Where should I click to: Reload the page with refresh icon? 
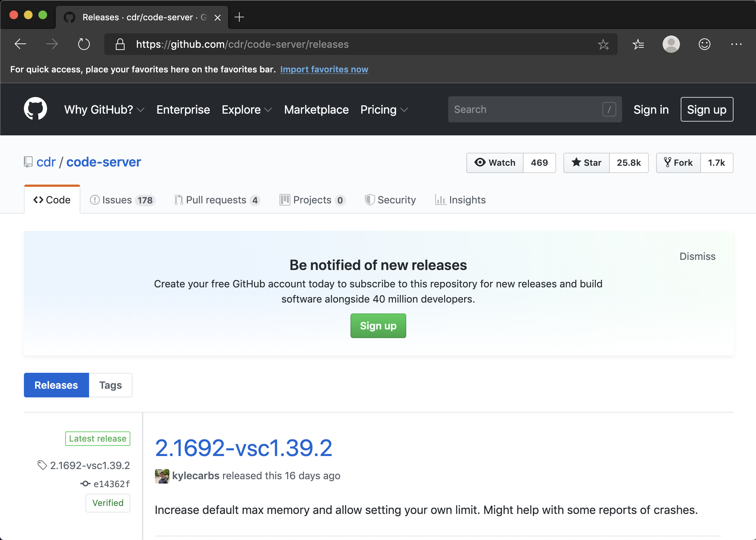(x=84, y=44)
